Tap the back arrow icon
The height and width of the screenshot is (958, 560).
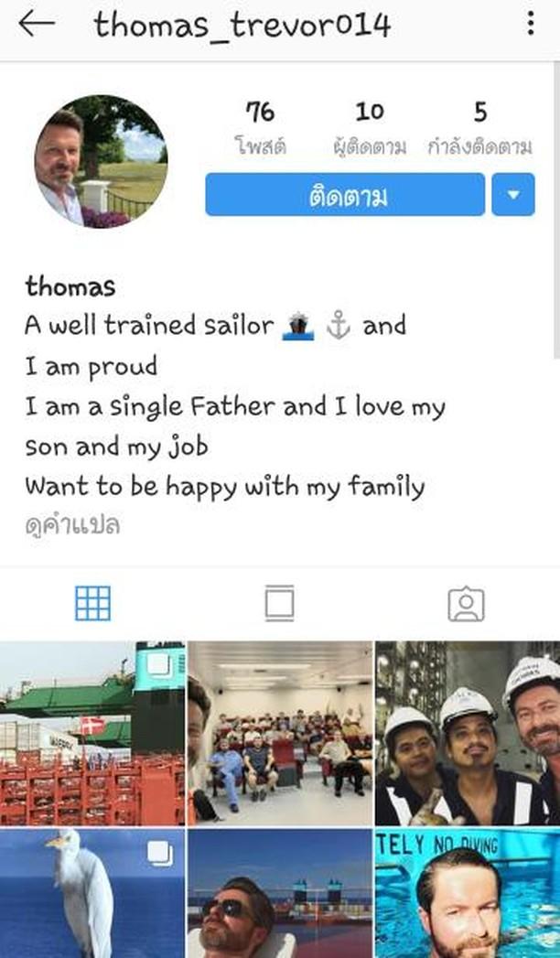pyautogui.click(x=37, y=25)
